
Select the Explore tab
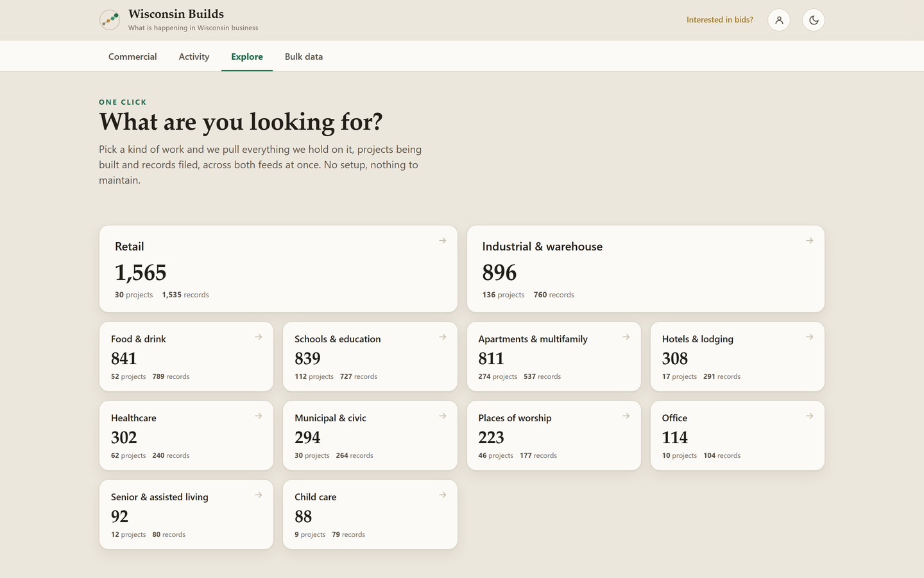pos(247,57)
